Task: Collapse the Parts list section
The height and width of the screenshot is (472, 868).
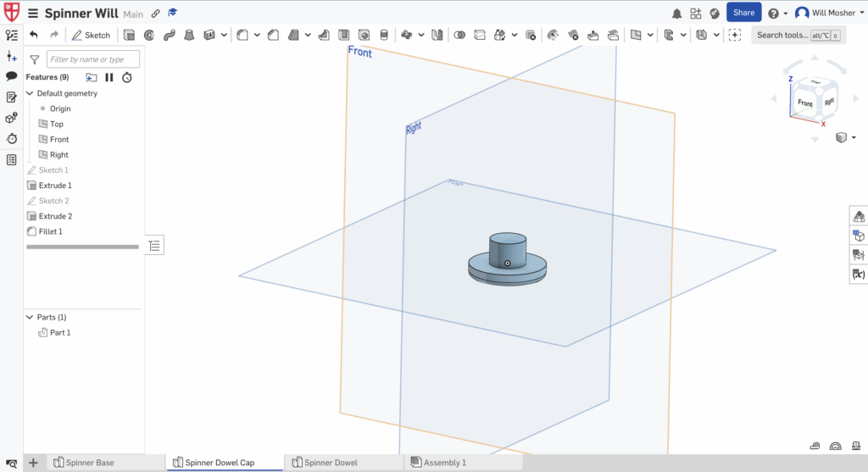Action: (x=31, y=317)
